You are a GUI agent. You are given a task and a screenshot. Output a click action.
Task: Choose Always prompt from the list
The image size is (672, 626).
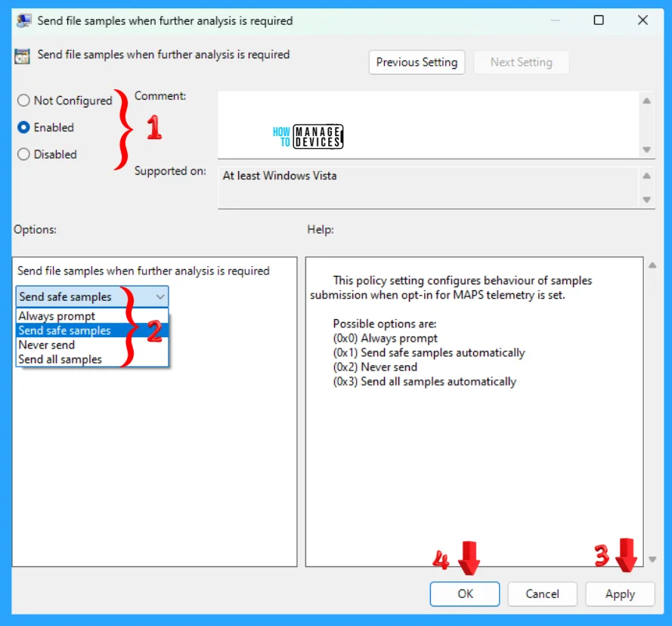(x=92, y=316)
